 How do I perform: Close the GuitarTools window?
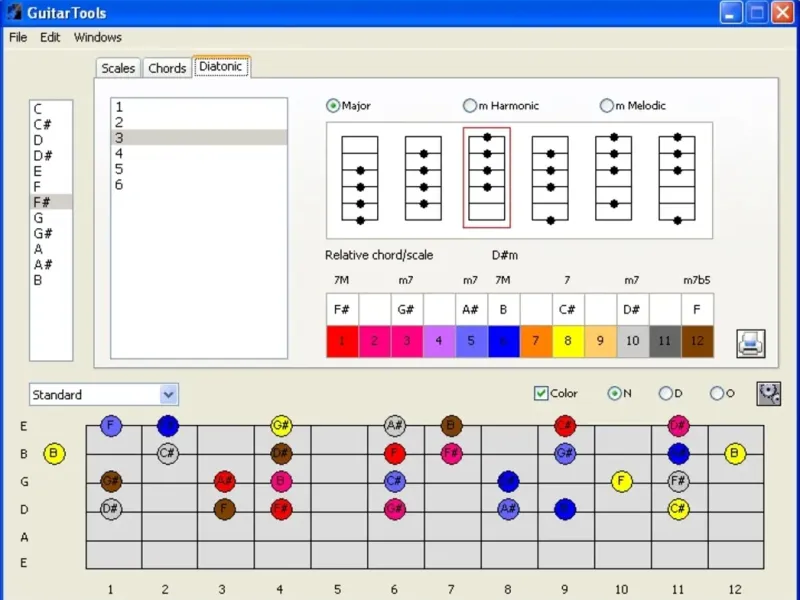point(783,12)
